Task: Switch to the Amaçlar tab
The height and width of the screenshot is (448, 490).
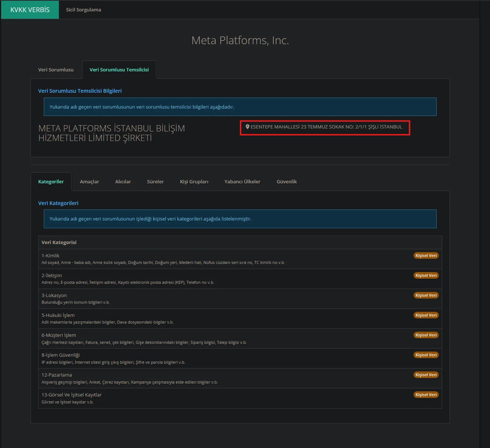Action: pos(89,181)
